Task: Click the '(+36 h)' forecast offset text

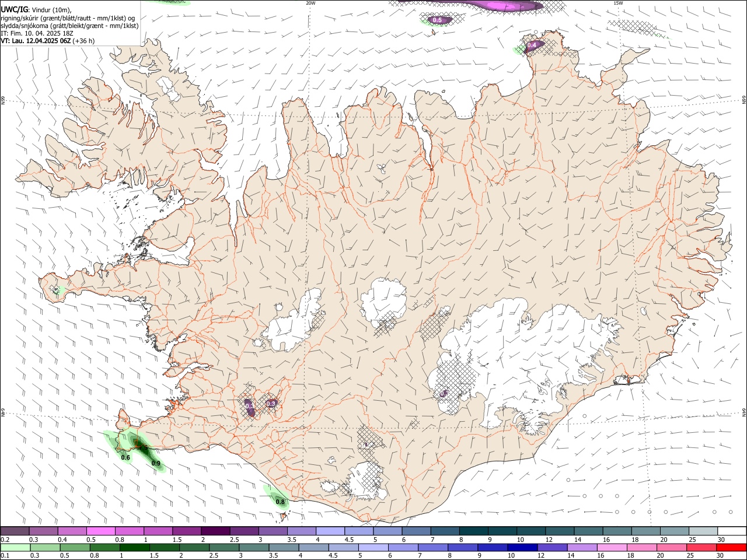Action: pyautogui.click(x=84, y=41)
